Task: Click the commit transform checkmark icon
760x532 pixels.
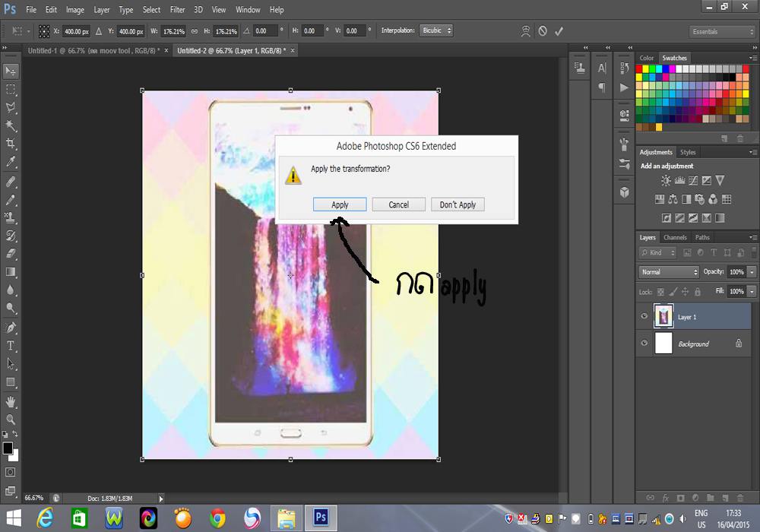Action: [x=559, y=31]
